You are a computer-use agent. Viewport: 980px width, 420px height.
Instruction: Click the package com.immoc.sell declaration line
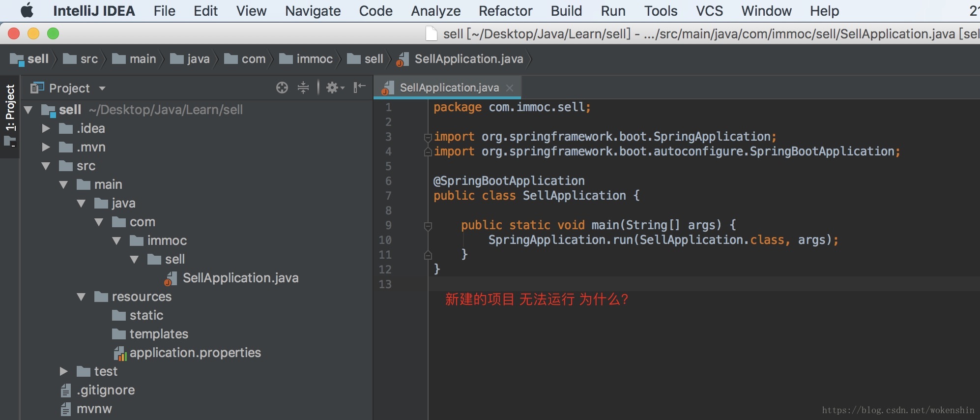click(512, 107)
